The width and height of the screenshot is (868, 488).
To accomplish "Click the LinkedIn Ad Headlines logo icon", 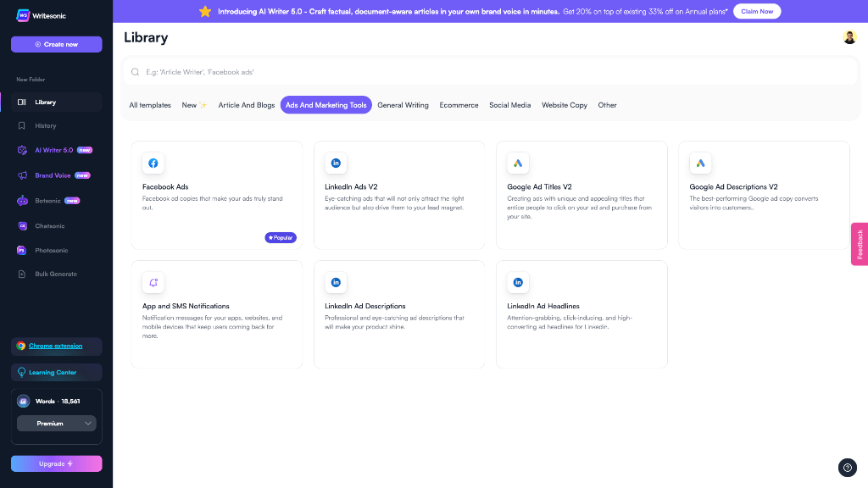I will point(518,282).
